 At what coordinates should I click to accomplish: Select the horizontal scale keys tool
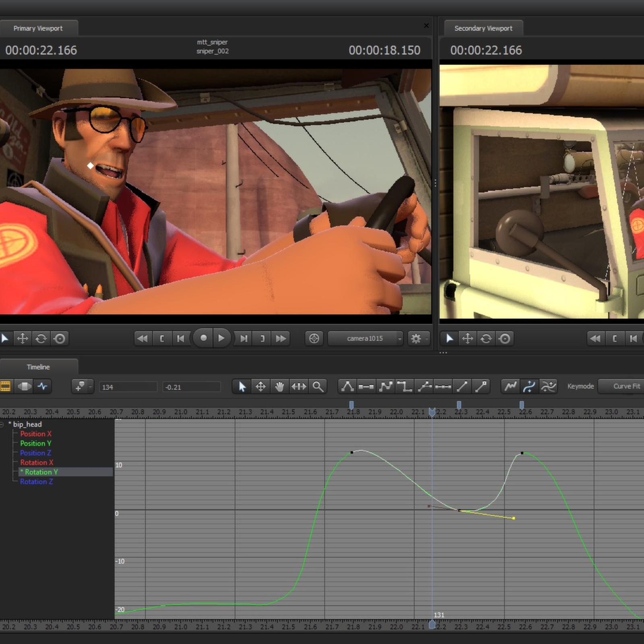[299, 387]
